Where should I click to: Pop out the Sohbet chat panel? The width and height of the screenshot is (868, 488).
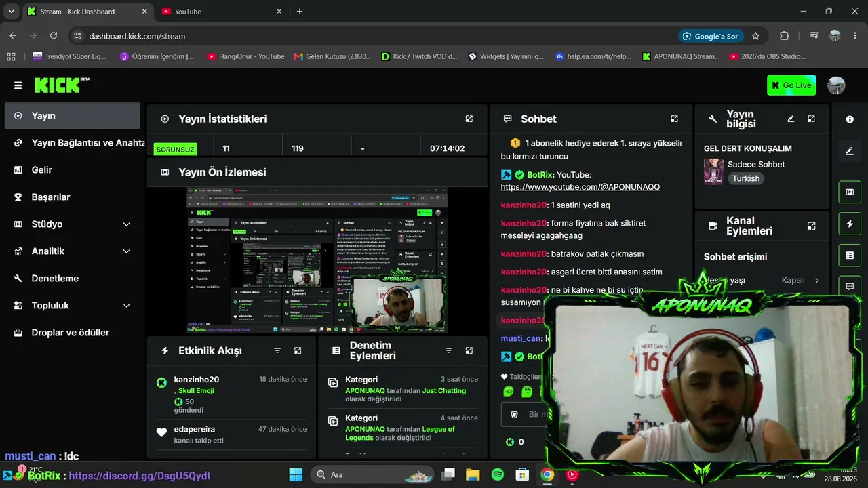point(674,119)
